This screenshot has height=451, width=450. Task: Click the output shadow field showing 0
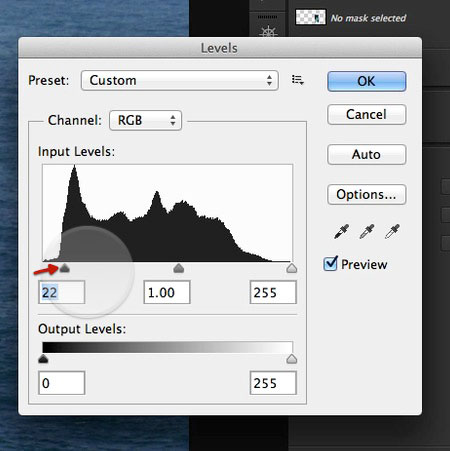pyautogui.click(x=62, y=383)
